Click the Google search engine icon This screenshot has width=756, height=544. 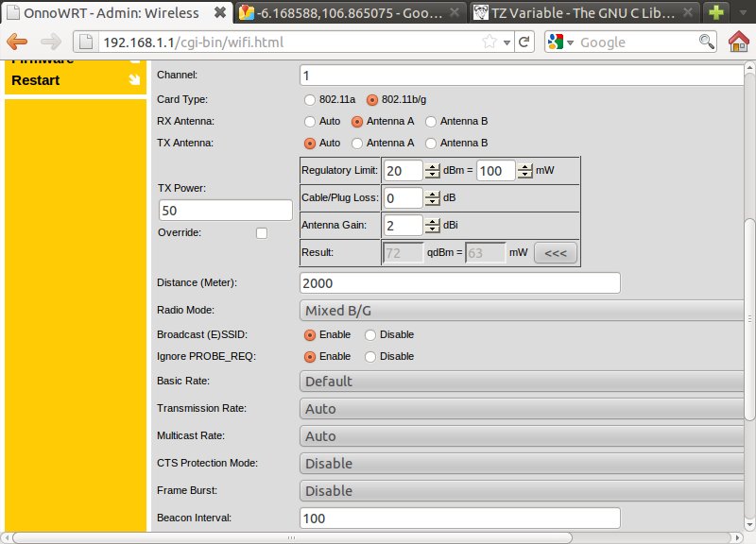point(556,42)
